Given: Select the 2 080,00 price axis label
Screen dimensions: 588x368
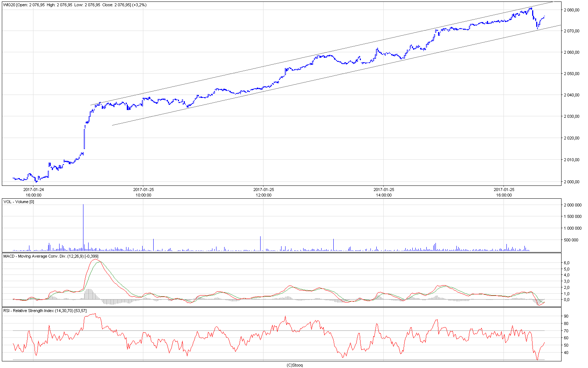Looking at the screenshot, I should click(x=571, y=10).
